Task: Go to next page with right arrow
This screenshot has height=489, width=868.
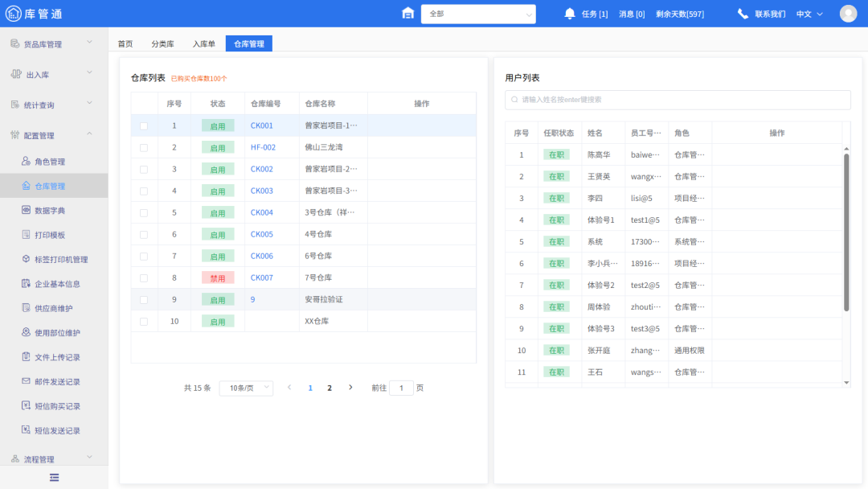Action: click(350, 387)
